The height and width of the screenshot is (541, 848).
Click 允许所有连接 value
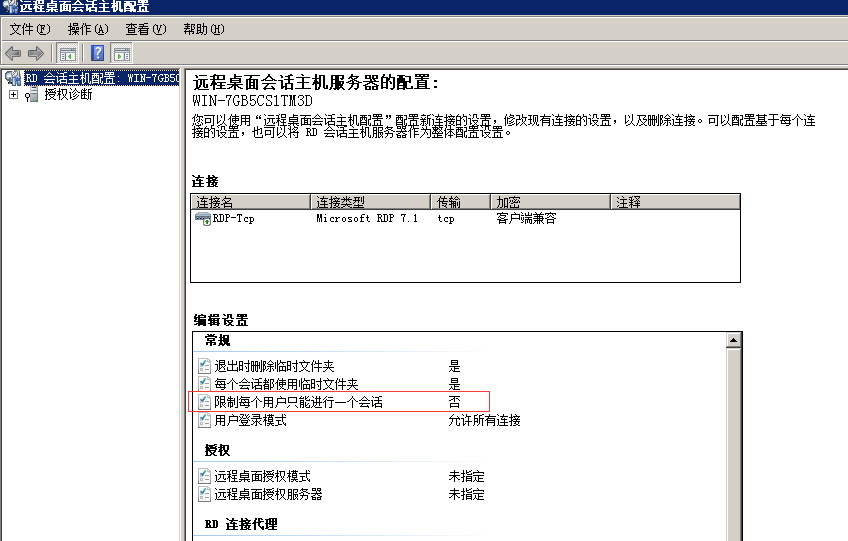tap(484, 420)
